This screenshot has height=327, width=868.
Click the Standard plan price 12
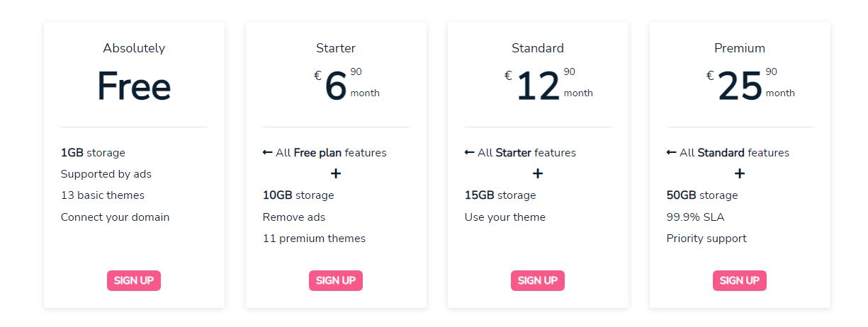click(538, 88)
